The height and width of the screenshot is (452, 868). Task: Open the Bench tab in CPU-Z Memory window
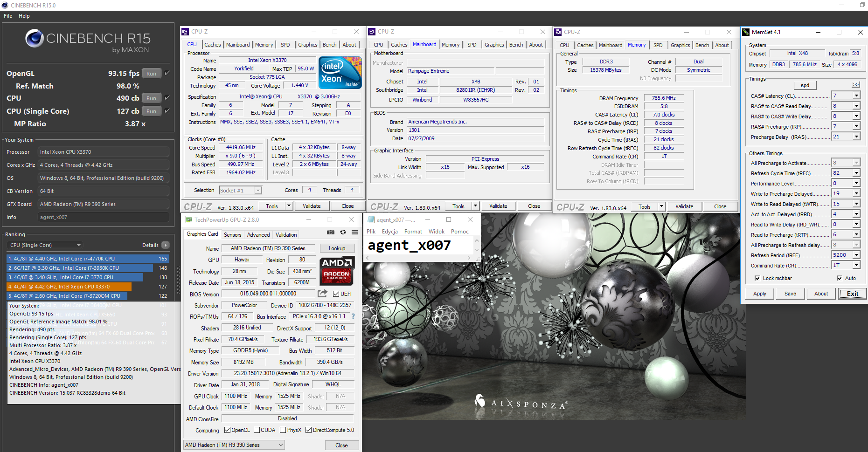point(702,45)
